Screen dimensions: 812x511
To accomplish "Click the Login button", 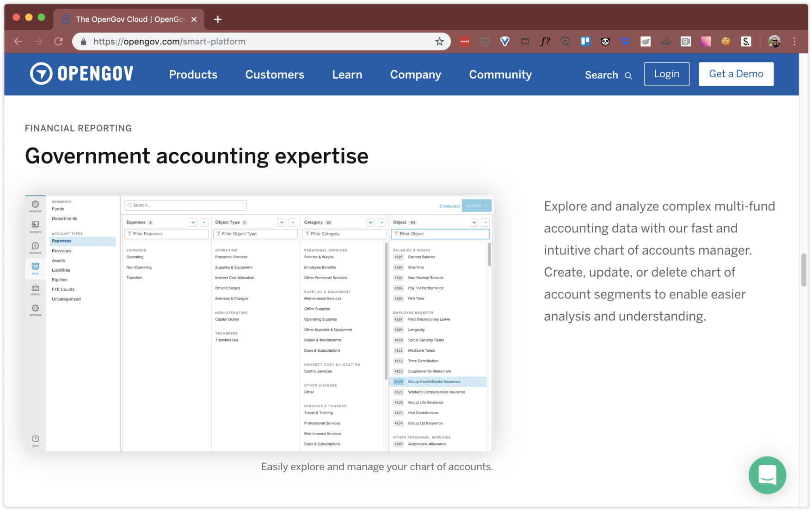I will click(666, 74).
